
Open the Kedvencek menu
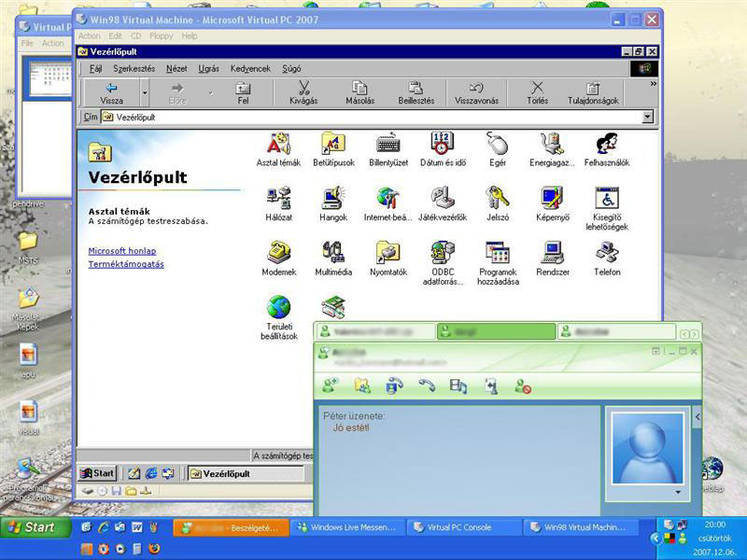pos(250,68)
